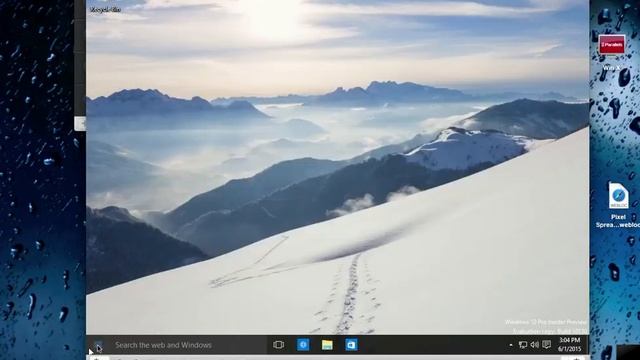Launch the Edge browser from the taskbar

tap(303, 345)
